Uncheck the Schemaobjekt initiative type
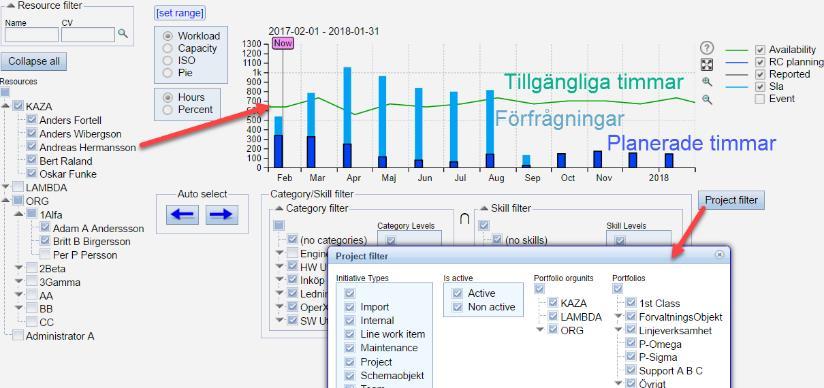The image size is (824, 388). coord(350,375)
